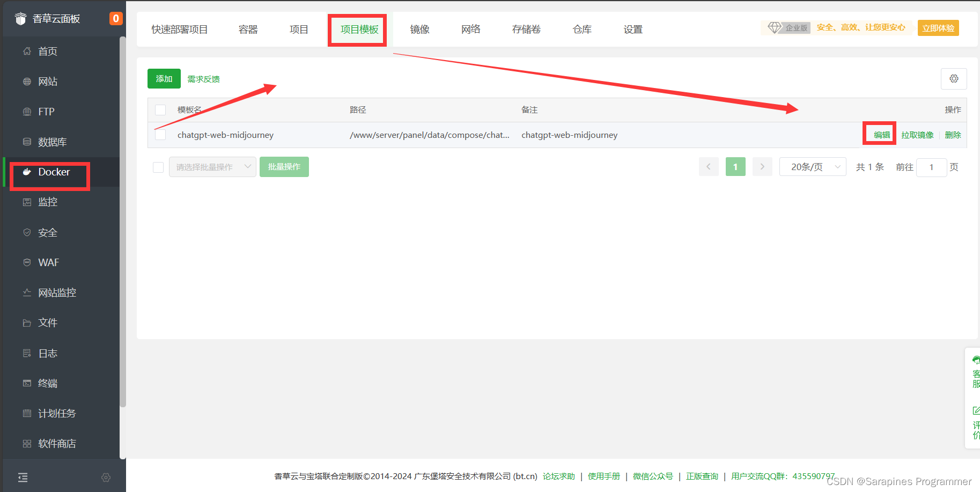Select the 数据库 (Database) sidebar icon
The width and height of the screenshot is (980, 492).
[x=52, y=142]
